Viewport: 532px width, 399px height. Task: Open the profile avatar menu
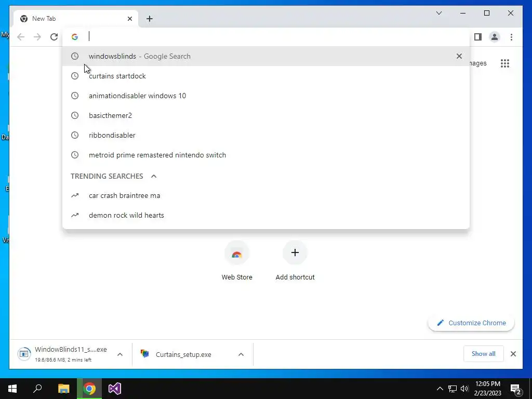[x=495, y=37]
